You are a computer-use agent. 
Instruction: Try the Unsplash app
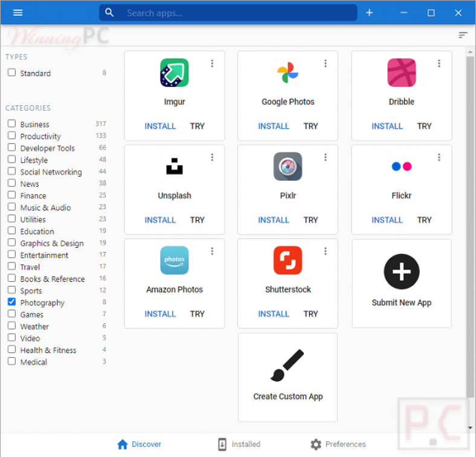198,220
